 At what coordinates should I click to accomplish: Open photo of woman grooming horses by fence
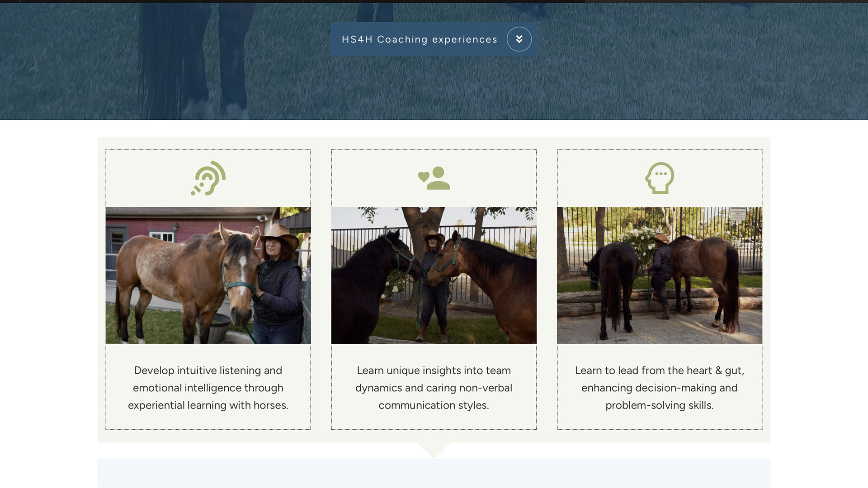point(660,276)
